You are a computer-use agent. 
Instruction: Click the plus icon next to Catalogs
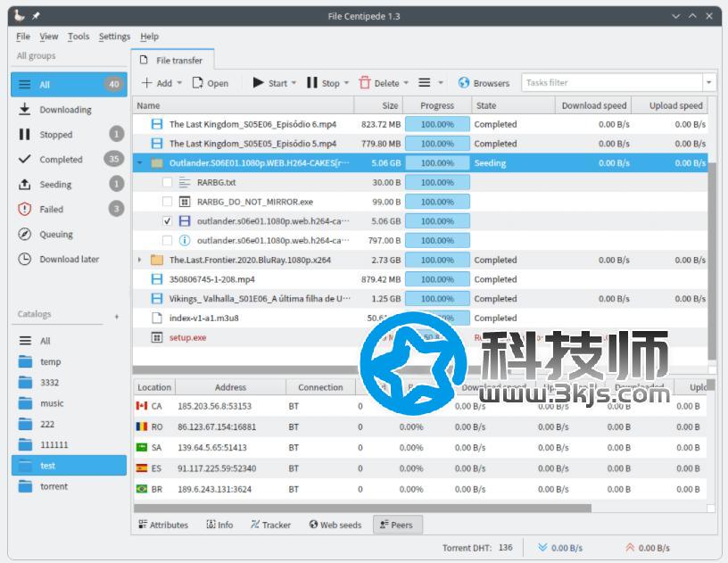tap(117, 317)
